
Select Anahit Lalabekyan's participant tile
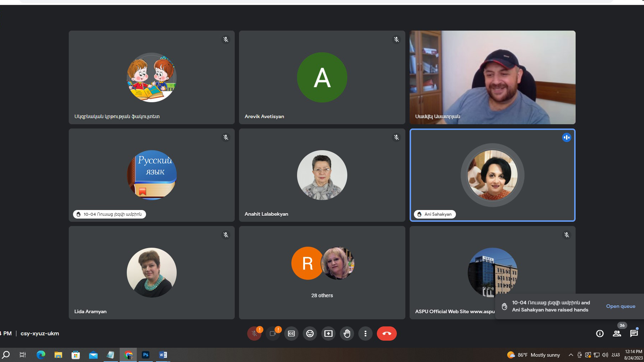coord(322,175)
